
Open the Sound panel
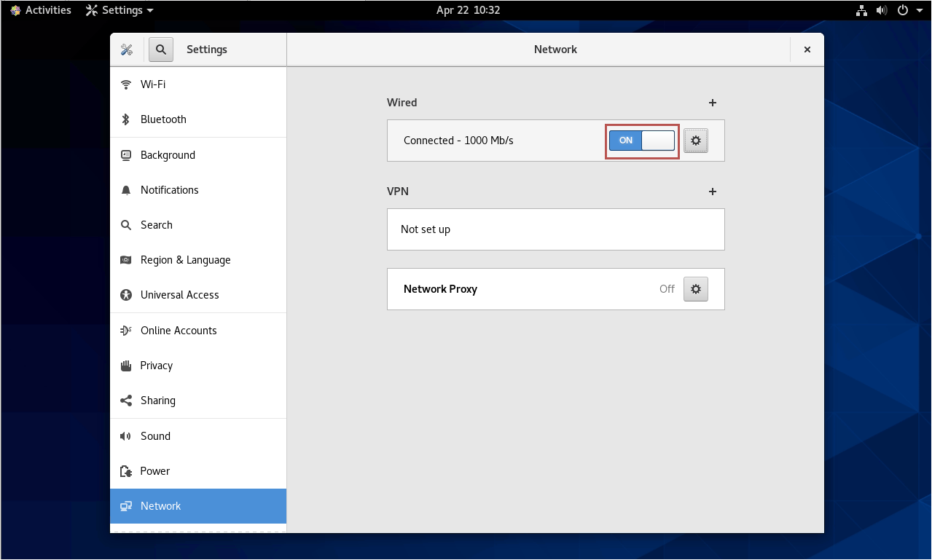(198, 436)
